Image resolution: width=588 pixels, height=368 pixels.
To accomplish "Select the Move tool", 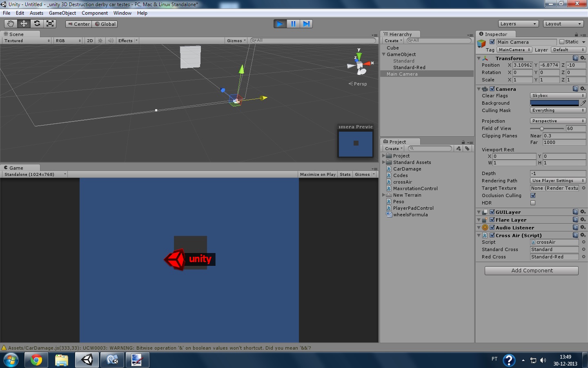I will pyautogui.click(x=24, y=23).
